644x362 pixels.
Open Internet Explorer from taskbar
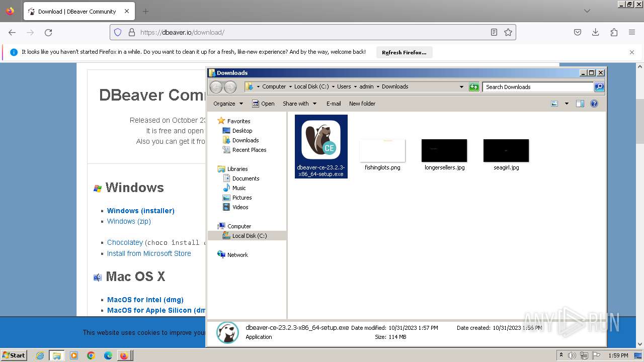pyautogui.click(x=40, y=355)
